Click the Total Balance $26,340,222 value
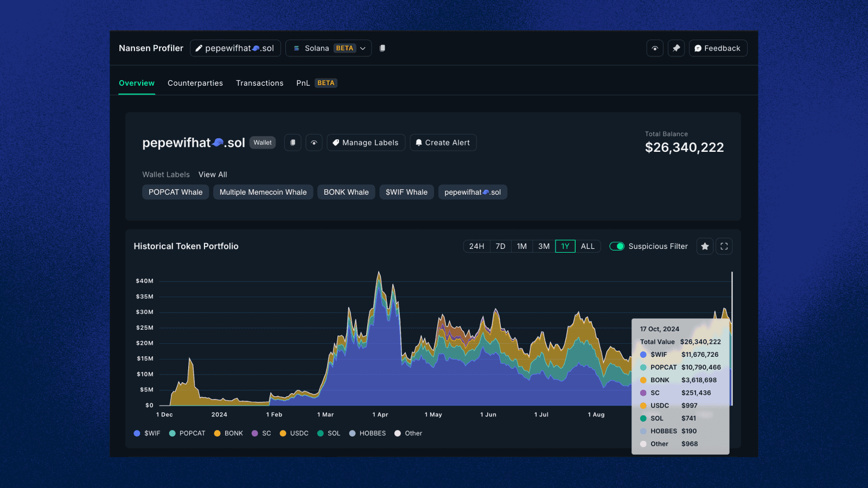The height and width of the screenshot is (488, 868). click(684, 147)
